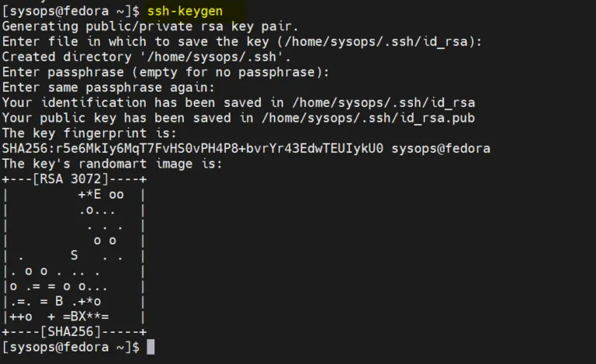Image resolution: width=596 pixels, height=364 pixels.
Task: Click the letter E in the randomart
Action: 97,195
